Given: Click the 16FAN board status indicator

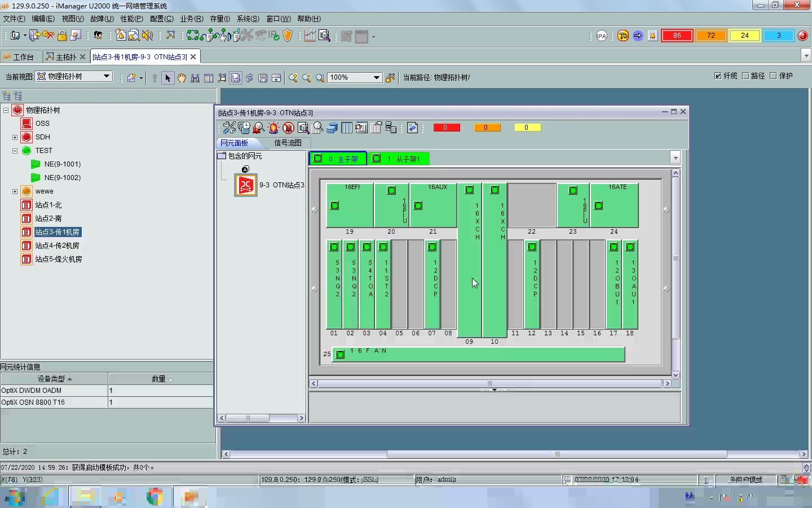Looking at the screenshot, I should pos(340,354).
